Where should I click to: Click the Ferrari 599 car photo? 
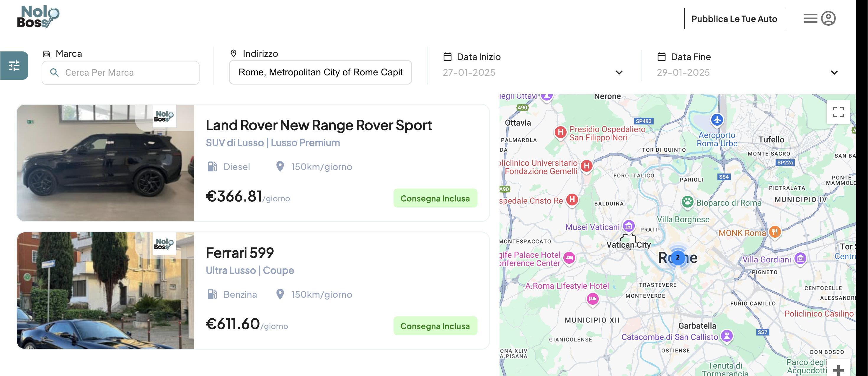click(x=105, y=290)
